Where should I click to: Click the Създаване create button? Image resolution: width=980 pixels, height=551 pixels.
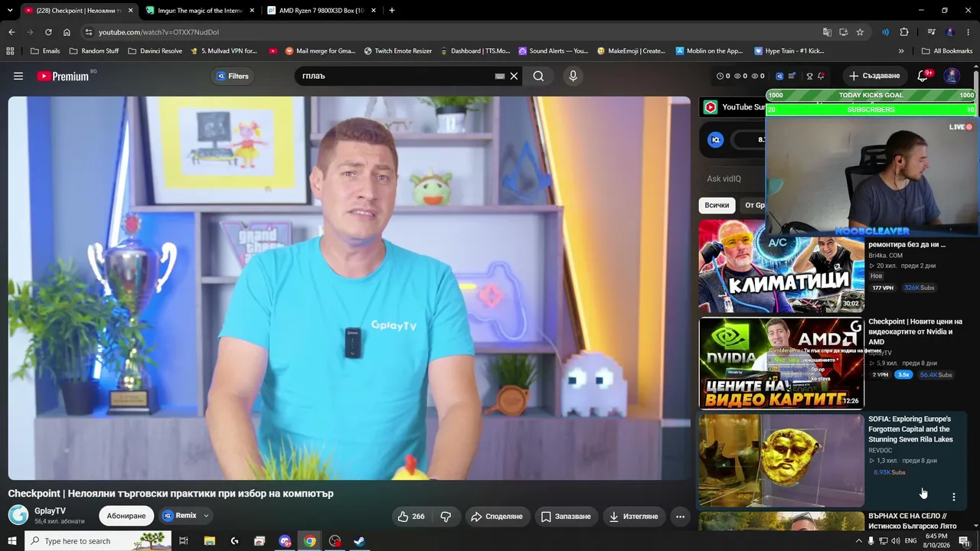click(874, 76)
